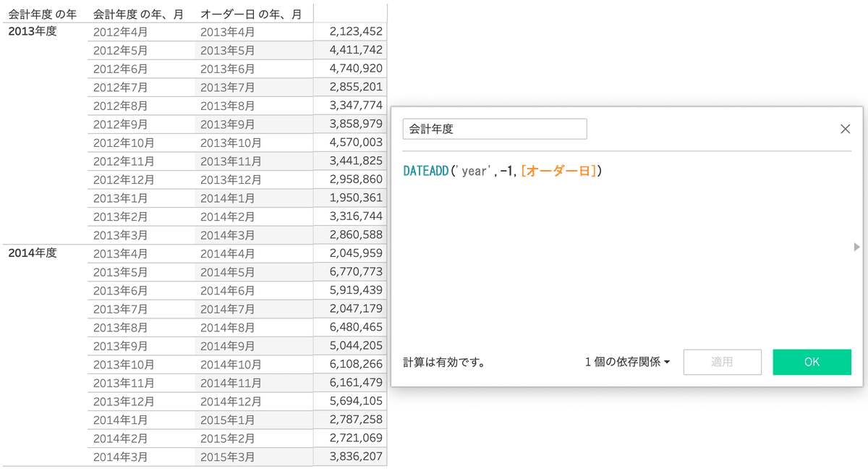Select the value 2,958,860
The image size is (868, 474).
(x=356, y=179)
